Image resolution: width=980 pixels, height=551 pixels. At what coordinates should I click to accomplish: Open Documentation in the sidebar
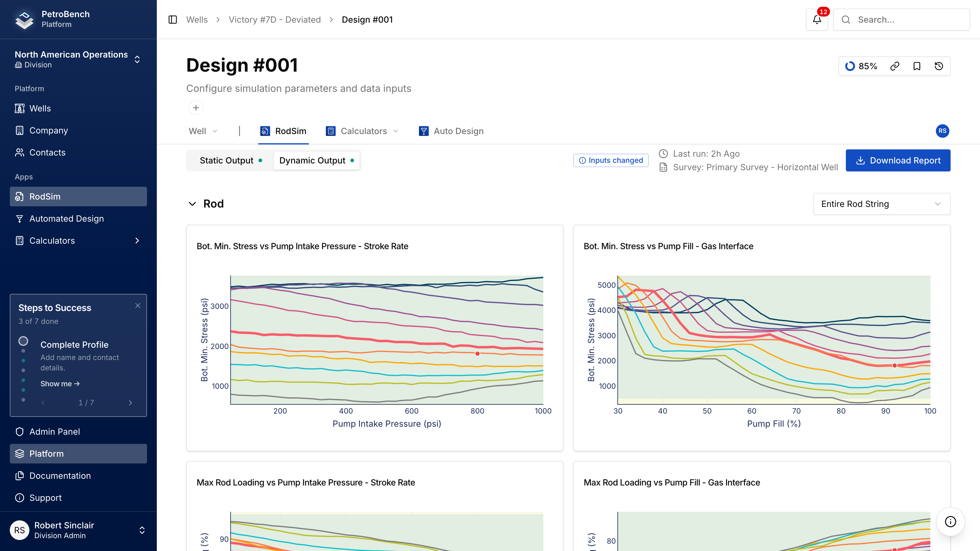(x=78, y=476)
